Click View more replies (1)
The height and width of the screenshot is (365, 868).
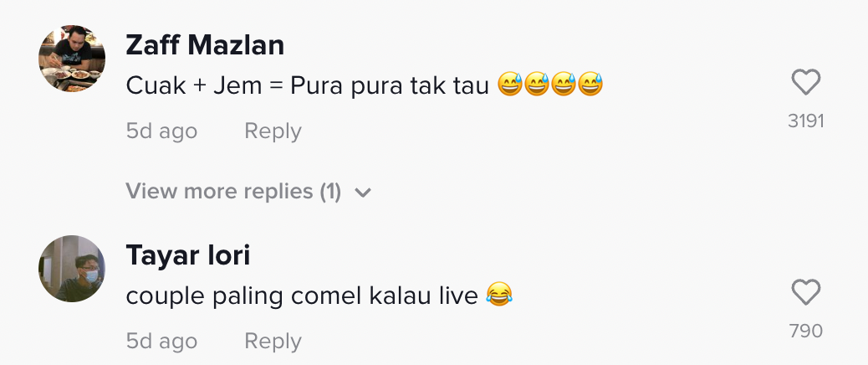coord(233,192)
